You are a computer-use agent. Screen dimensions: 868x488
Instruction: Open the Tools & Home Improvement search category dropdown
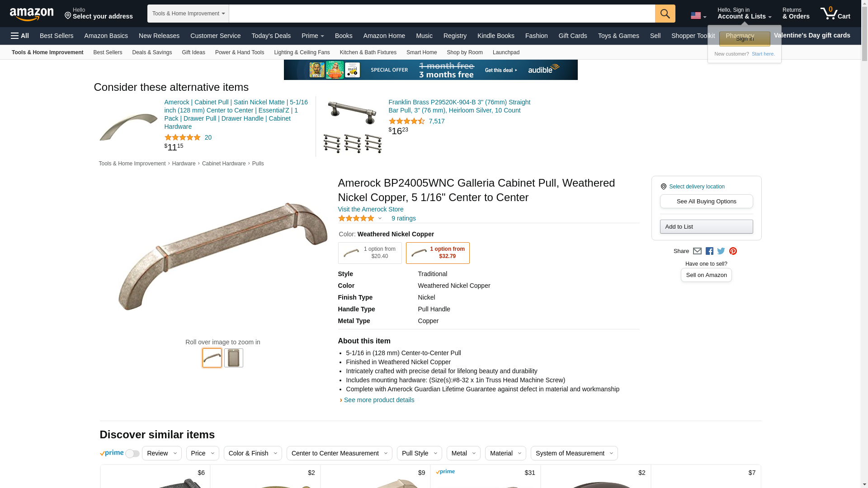point(188,14)
